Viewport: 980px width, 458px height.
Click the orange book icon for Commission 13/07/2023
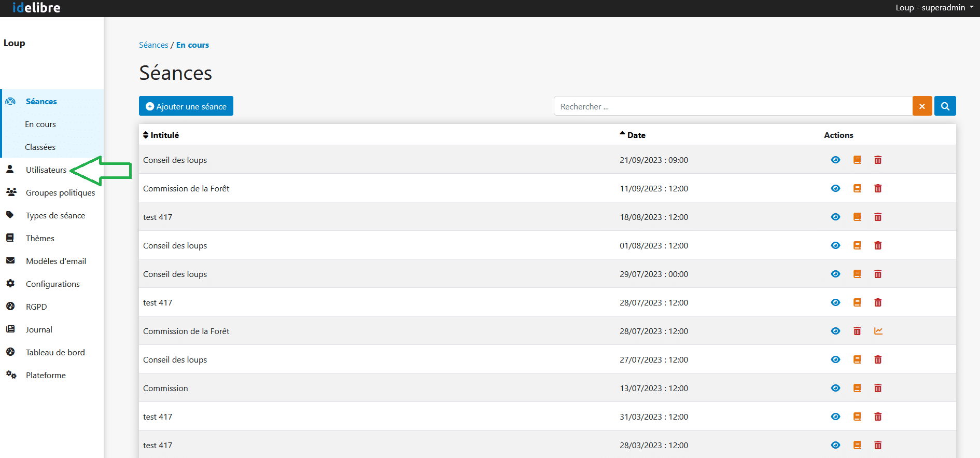point(857,388)
